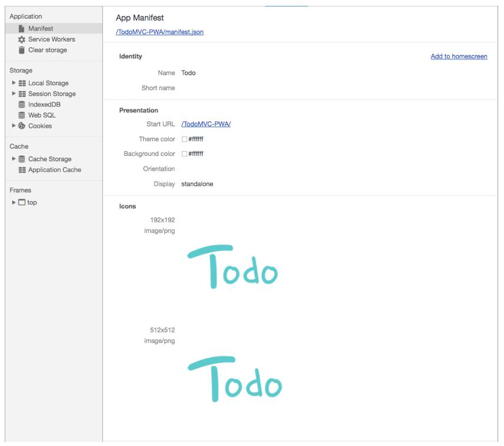Click the 512x512 Todo icon image
The image size is (504, 446).
(235, 379)
